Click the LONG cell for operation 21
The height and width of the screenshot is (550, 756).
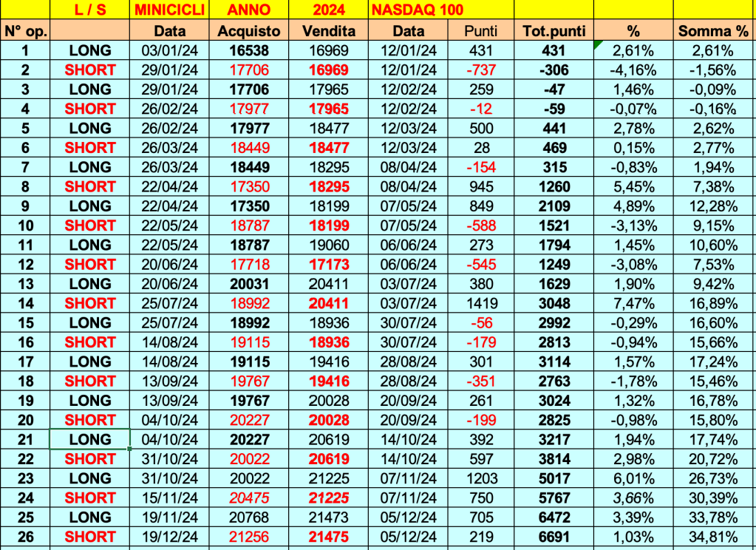pos(89,439)
